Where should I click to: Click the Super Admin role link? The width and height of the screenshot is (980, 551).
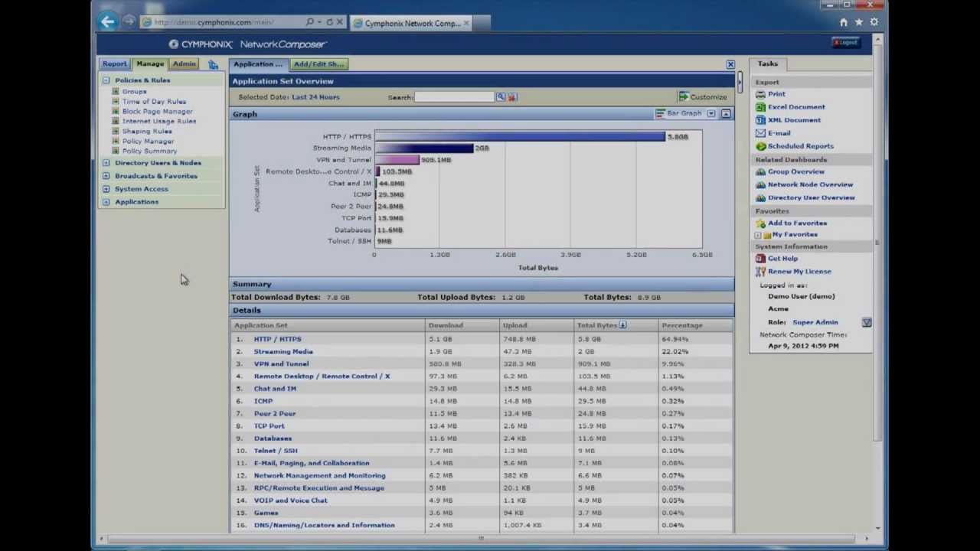coord(815,322)
